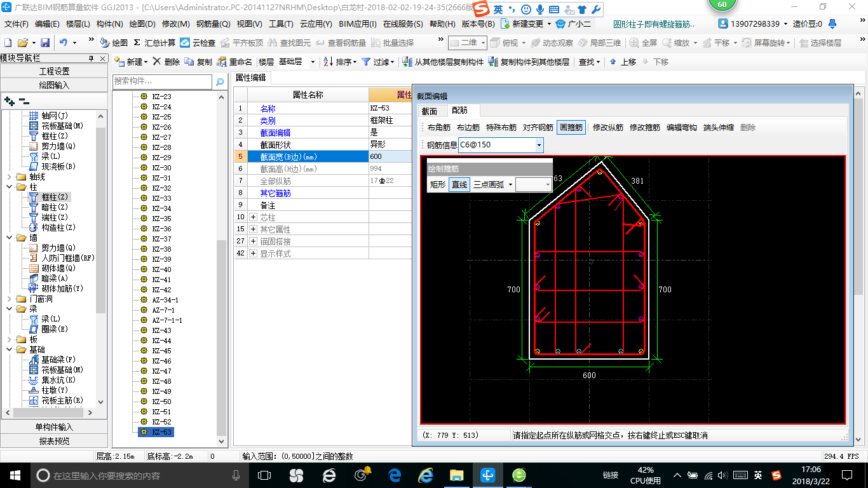
Task: Click 全屏 full screen zoom tool
Action: coord(643,43)
